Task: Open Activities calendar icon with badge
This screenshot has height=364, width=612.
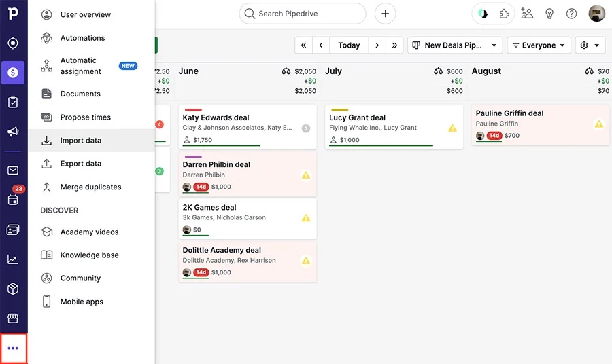Action: (13, 200)
